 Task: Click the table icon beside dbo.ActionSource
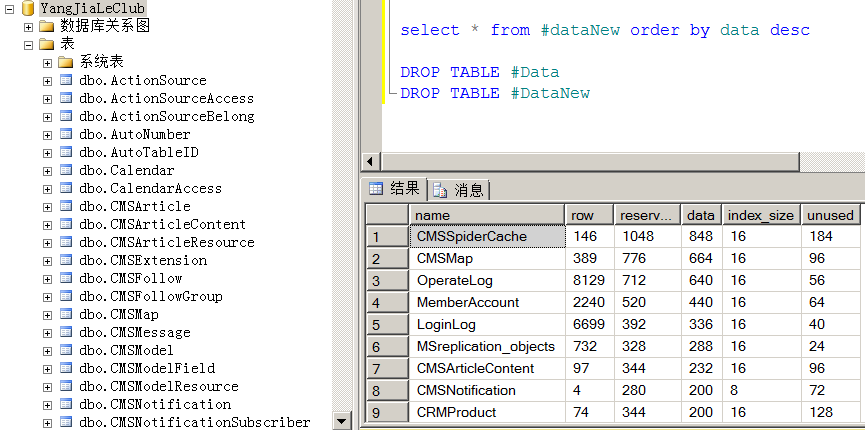pyautogui.click(x=66, y=80)
